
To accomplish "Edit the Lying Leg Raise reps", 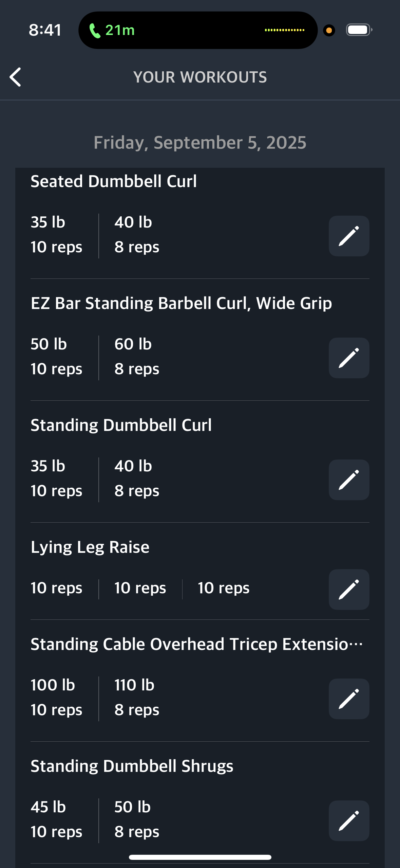I will click(x=349, y=590).
